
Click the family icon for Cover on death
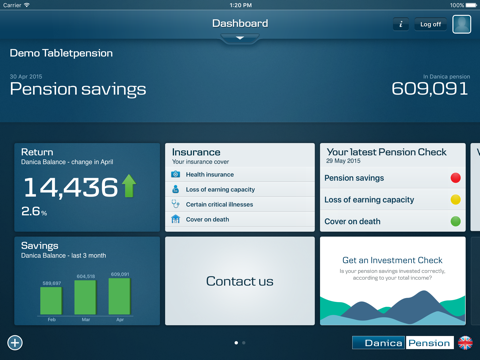(x=176, y=219)
